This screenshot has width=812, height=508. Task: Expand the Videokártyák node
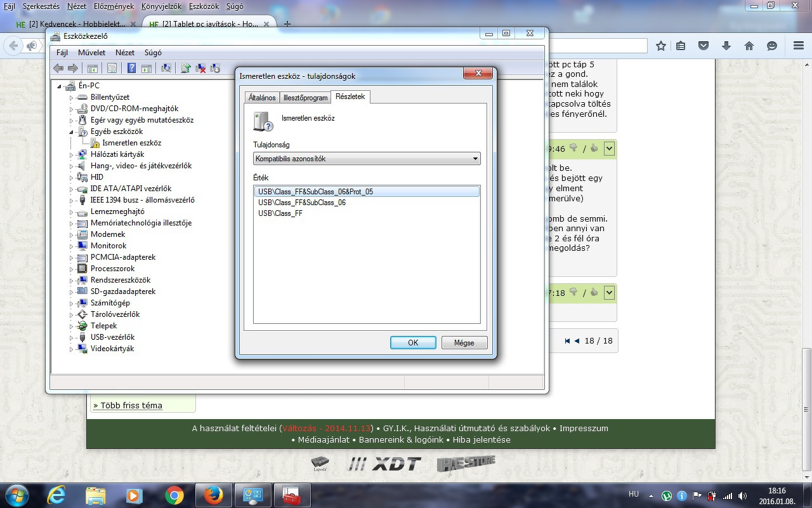(72, 349)
